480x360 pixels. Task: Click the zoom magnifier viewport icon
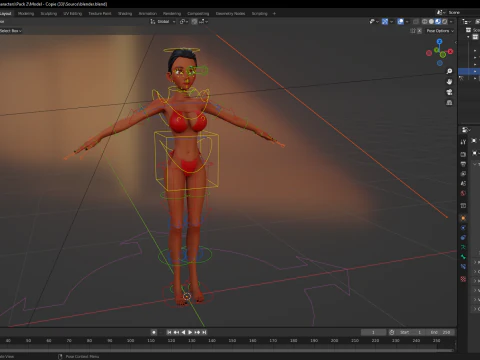point(449,71)
